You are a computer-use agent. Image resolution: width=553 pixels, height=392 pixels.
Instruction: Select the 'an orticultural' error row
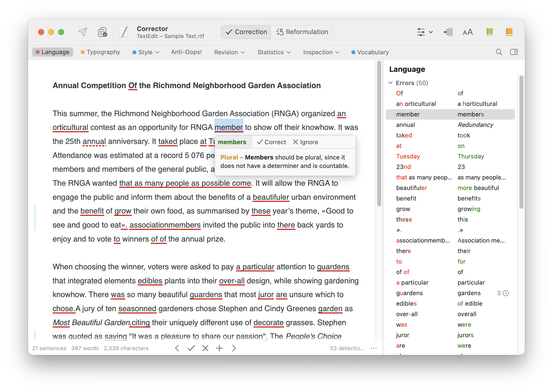pos(450,104)
